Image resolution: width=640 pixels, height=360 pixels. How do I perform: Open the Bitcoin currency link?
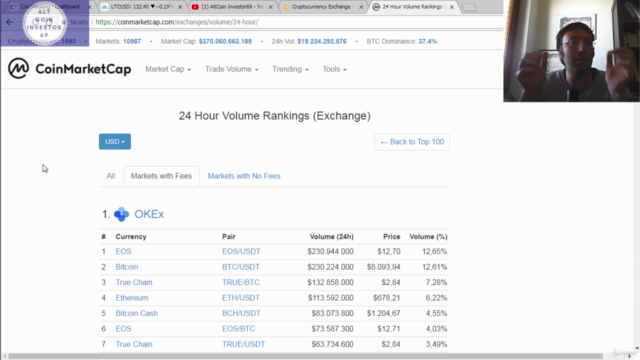tap(127, 267)
